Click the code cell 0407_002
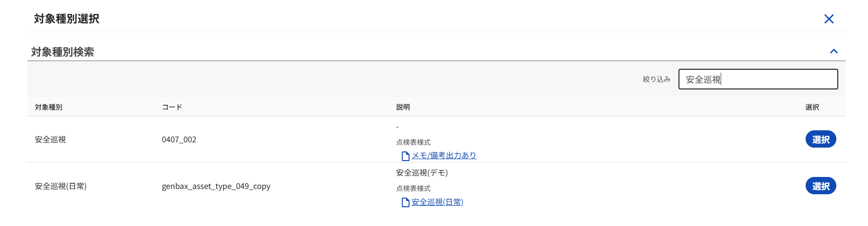 tap(179, 139)
